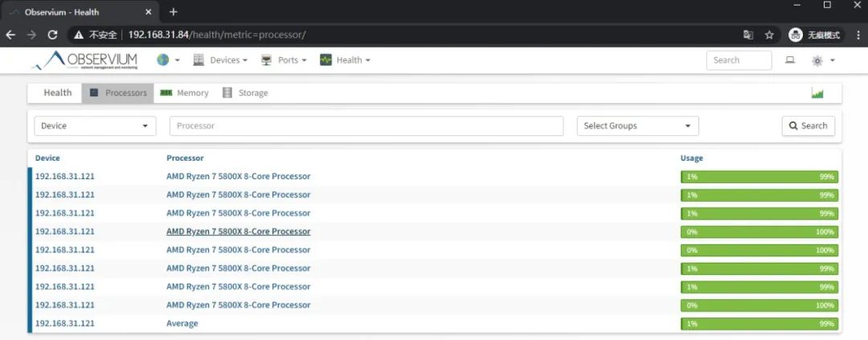Bookmark this page with the star icon

[769, 35]
